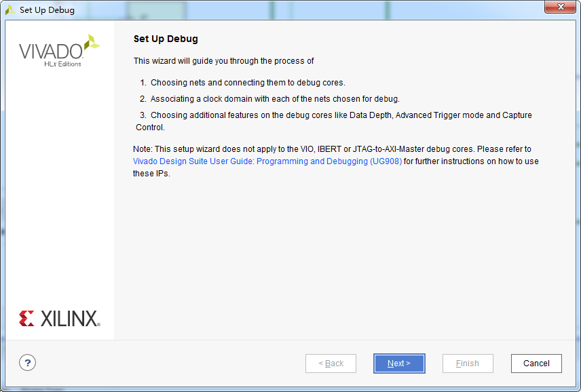The image size is (581, 392).
Task: Open the UG908 Programming and Debugging link
Action: pos(267,161)
